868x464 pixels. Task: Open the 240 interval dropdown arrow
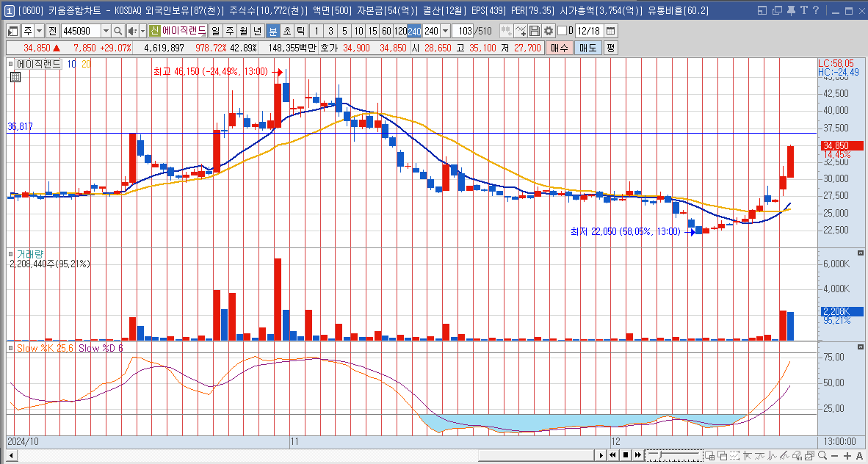point(445,31)
